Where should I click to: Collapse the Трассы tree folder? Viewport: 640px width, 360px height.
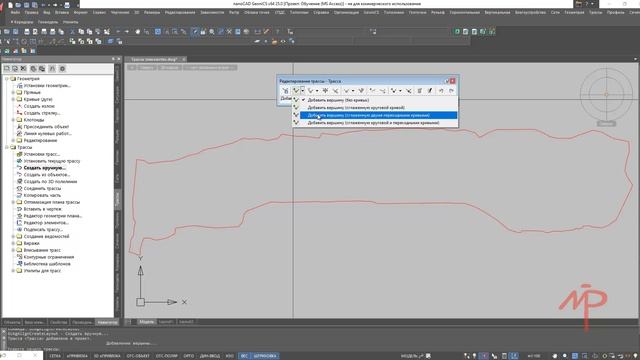coord(7,147)
